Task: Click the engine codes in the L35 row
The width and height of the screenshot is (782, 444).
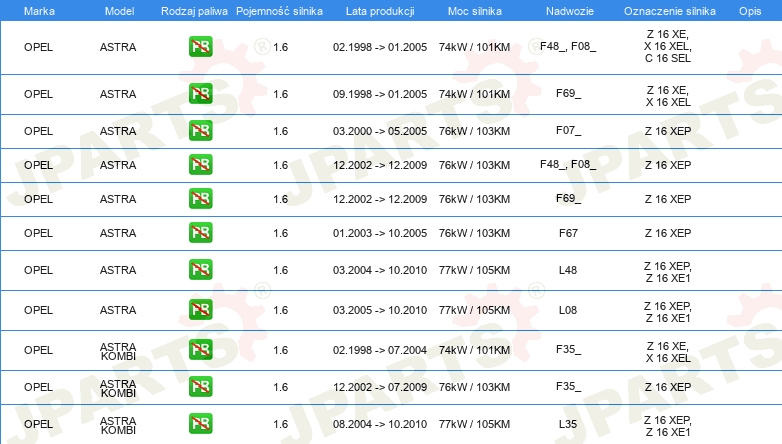Action: point(668,426)
